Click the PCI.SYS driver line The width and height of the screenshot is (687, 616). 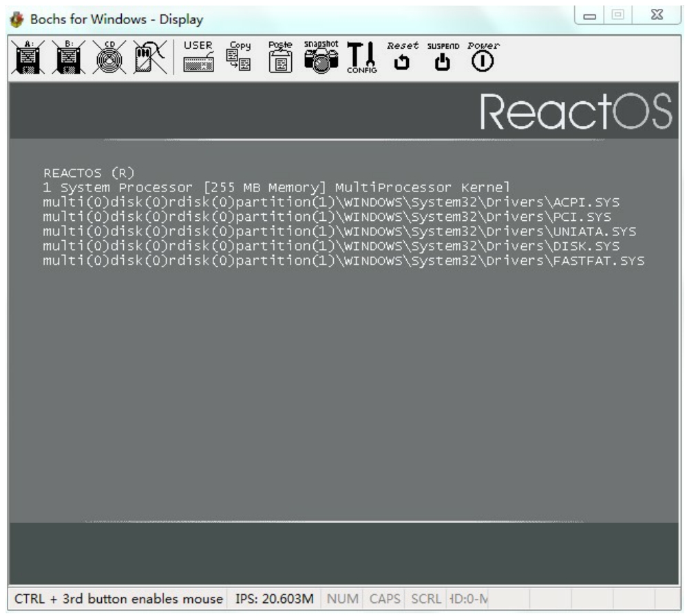point(327,217)
